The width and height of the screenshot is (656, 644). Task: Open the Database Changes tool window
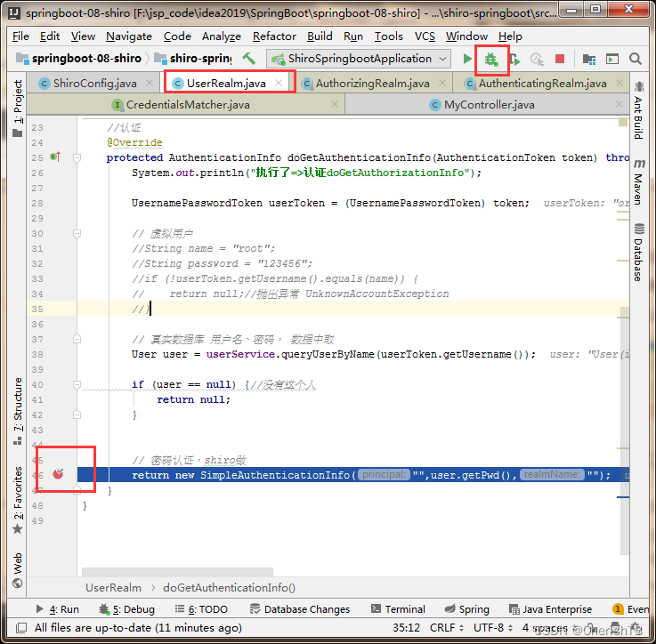point(300,609)
